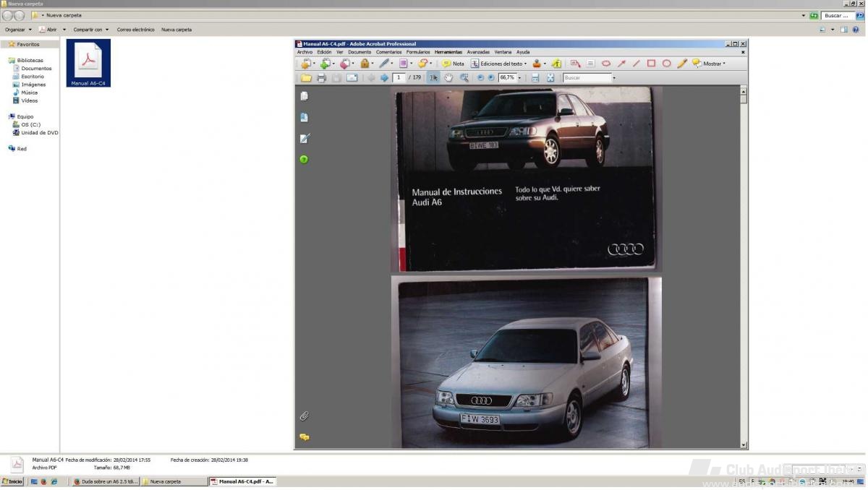Pick the Rectangle drawing tool
The height and width of the screenshot is (490, 868).
(x=651, y=64)
